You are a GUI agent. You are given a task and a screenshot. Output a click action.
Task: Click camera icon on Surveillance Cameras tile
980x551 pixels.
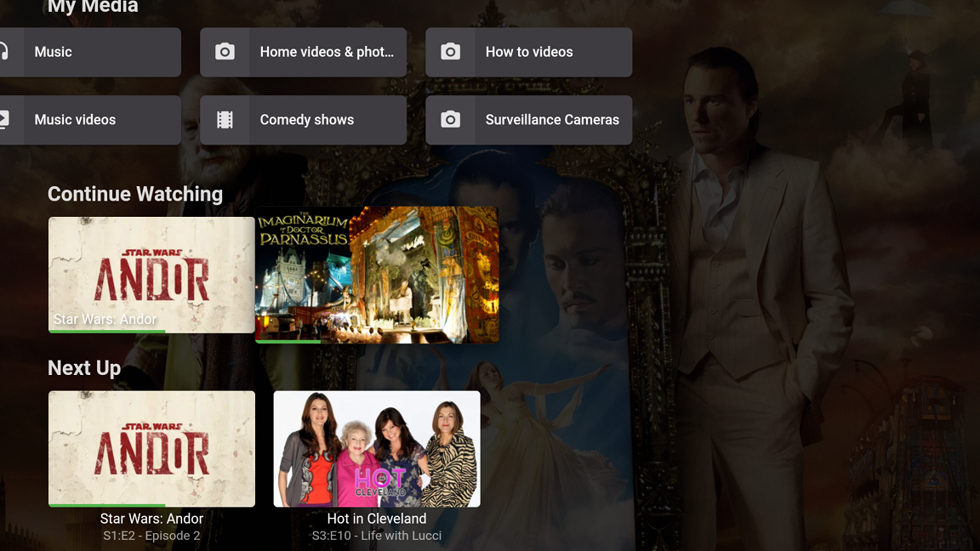(450, 119)
